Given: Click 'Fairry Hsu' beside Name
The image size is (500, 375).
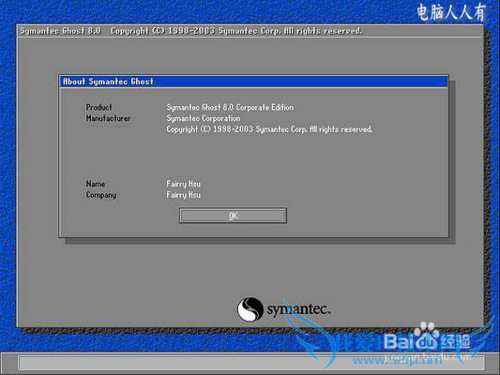Looking at the screenshot, I should (x=184, y=184).
